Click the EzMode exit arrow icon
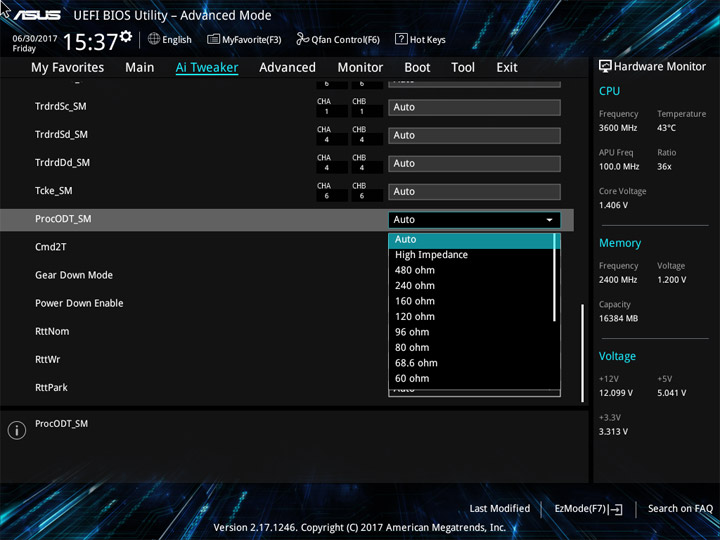This screenshot has height=540, width=720. (x=616, y=509)
